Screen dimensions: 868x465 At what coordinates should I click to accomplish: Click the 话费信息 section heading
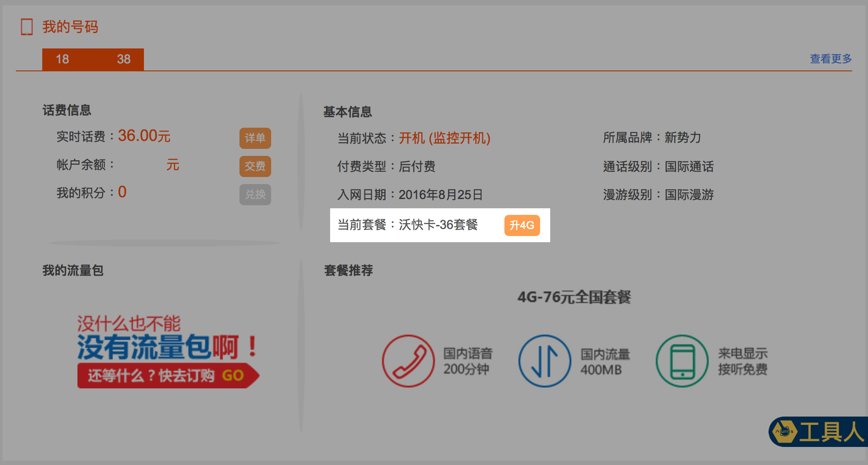(x=67, y=110)
